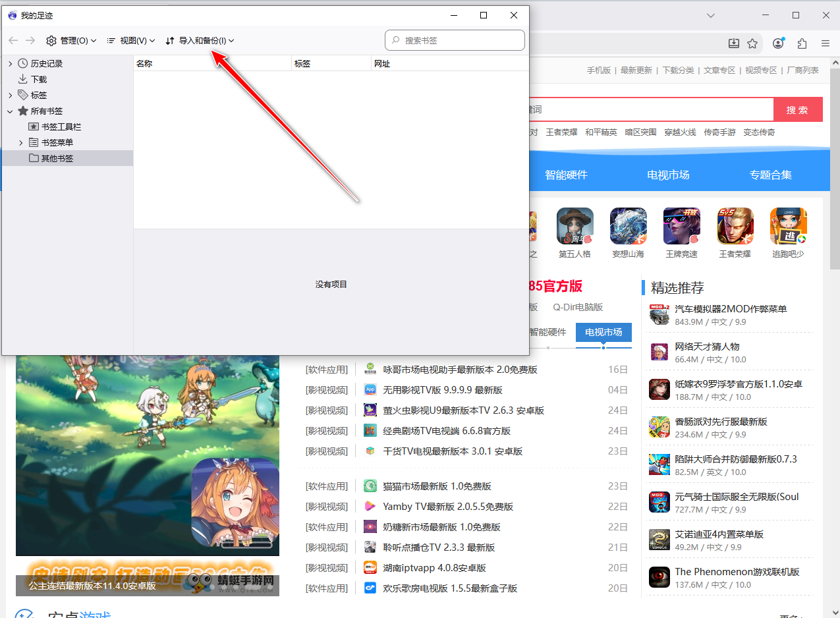
Task: Click hot search term 穿越火线
Action: (x=681, y=132)
